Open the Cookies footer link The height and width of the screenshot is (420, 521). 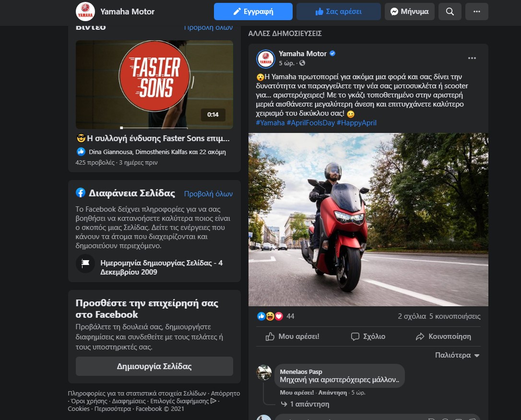click(x=79, y=408)
